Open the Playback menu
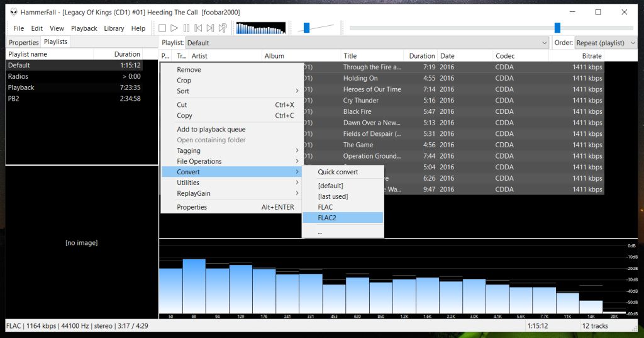This screenshot has height=338, width=644. tap(84, 28)
